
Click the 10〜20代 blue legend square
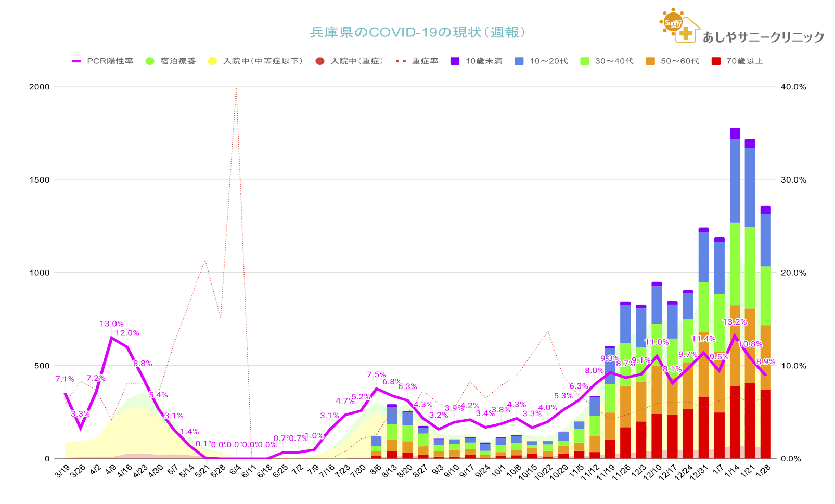point(519,61)
